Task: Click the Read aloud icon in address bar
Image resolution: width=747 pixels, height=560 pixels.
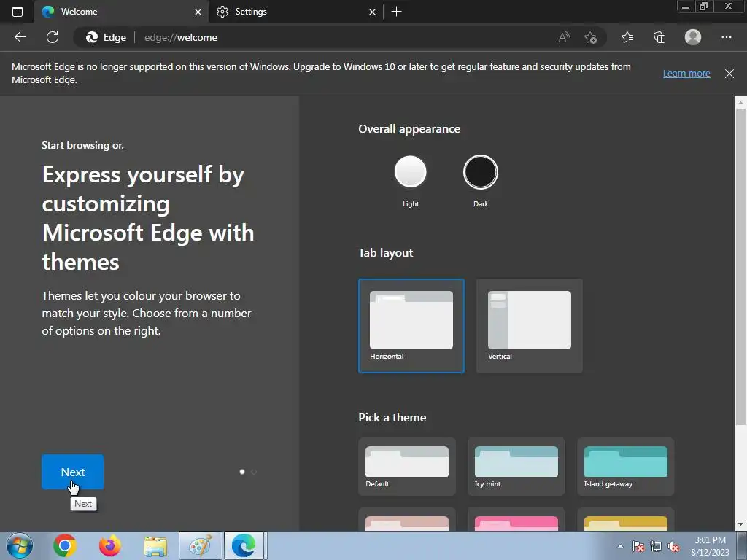Action: (564, 37)
